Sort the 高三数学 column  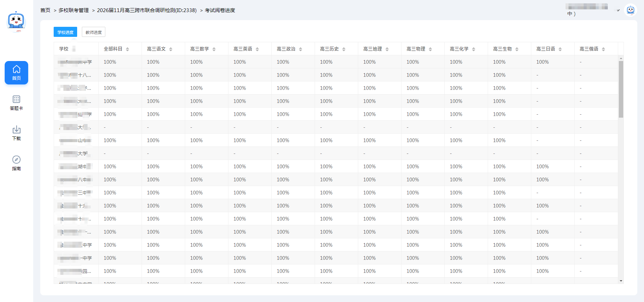[214, 49]
